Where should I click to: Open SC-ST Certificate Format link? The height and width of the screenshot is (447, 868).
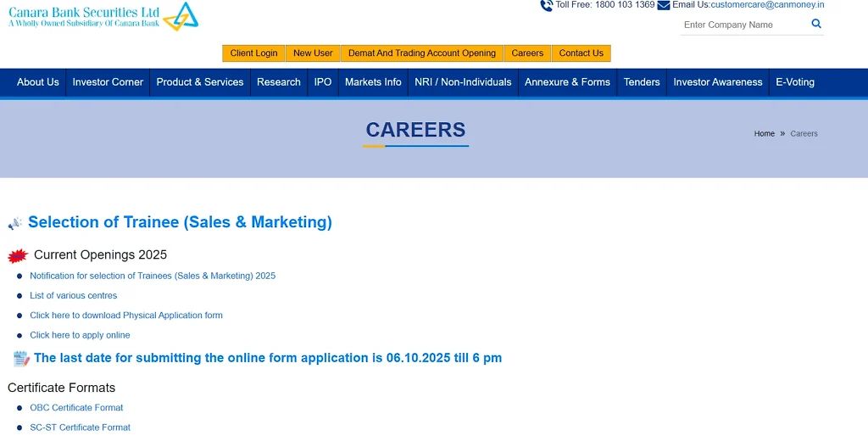tap(81, 427)
